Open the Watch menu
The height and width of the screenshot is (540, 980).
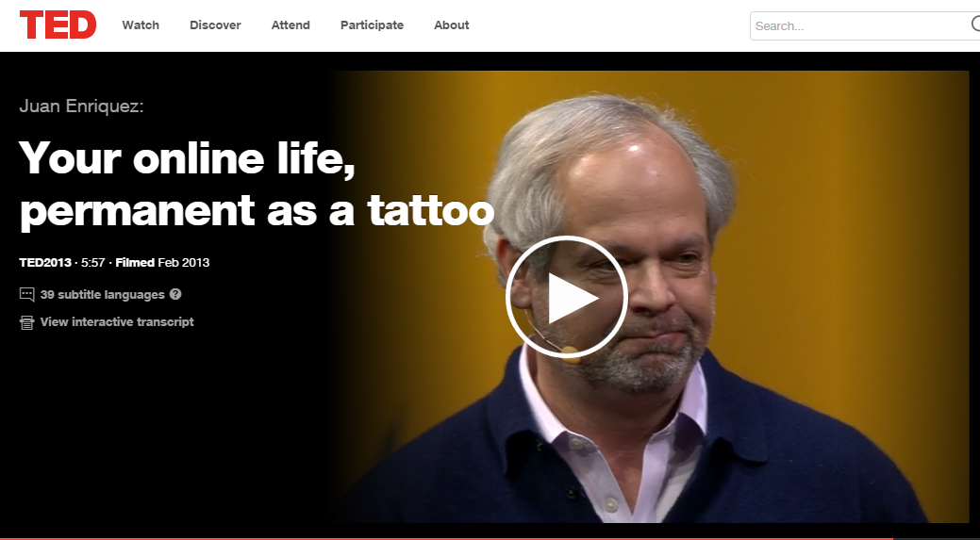pyautogui.click(x=141, y=25)
